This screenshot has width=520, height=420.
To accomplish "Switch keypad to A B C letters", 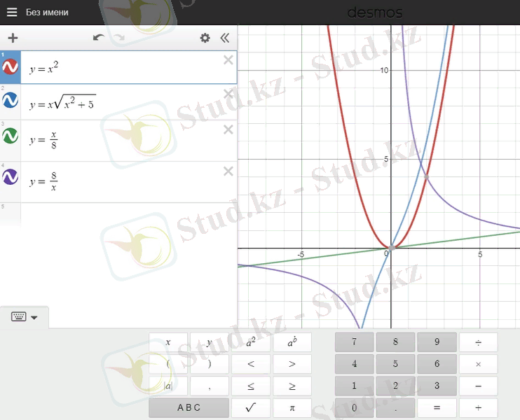I will 189,408.
